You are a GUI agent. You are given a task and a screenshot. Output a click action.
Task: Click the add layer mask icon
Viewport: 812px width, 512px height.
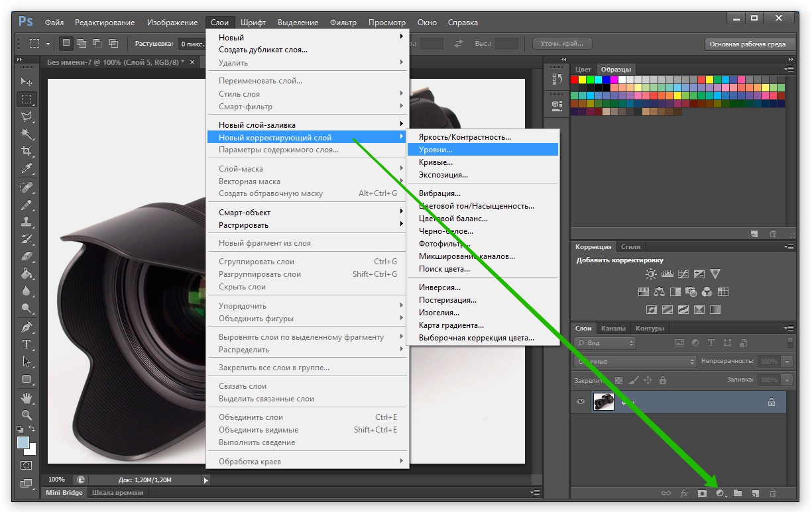point(703,493)
